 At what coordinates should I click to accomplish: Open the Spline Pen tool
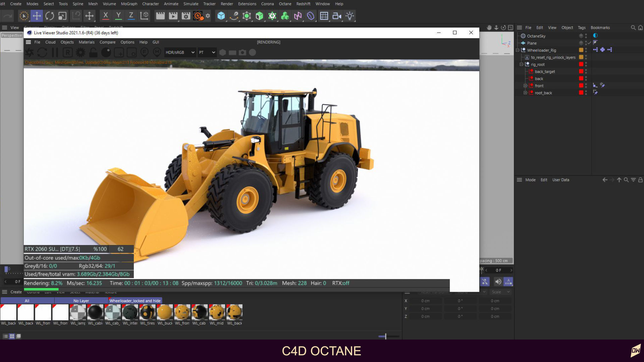click(234, 16)
